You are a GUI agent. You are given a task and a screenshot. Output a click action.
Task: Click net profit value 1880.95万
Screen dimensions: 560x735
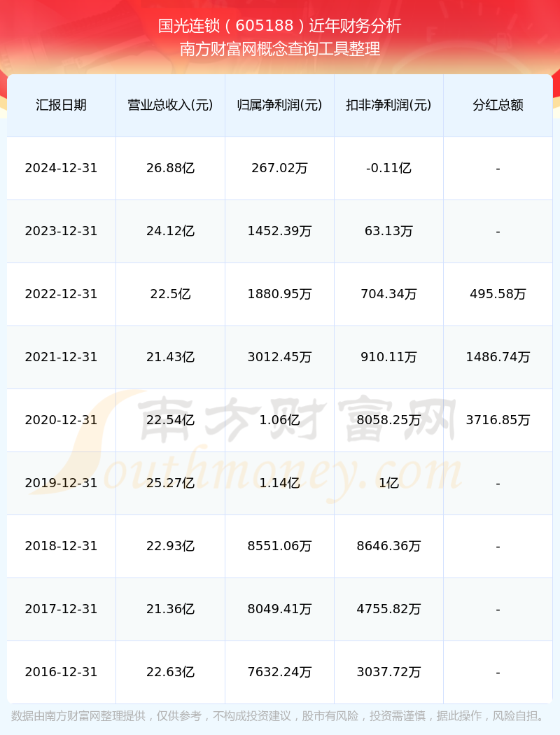coord(280,294)
